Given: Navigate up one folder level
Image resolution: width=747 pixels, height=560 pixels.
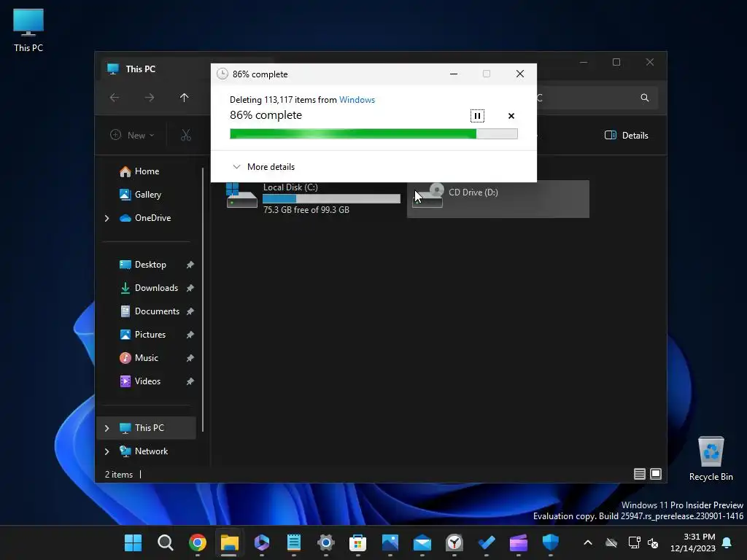Looking at the screenshot, I should [x=184, y=98].
